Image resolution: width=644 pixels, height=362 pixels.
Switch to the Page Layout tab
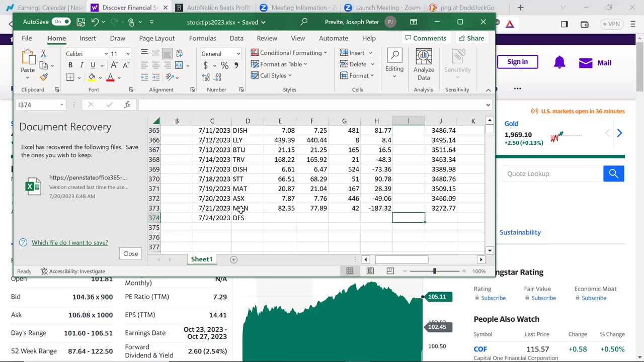157,38
